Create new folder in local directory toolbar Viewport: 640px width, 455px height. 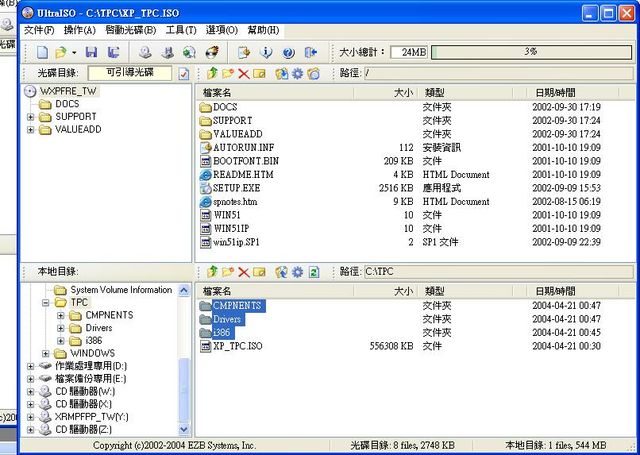click(x=228, y=272)
